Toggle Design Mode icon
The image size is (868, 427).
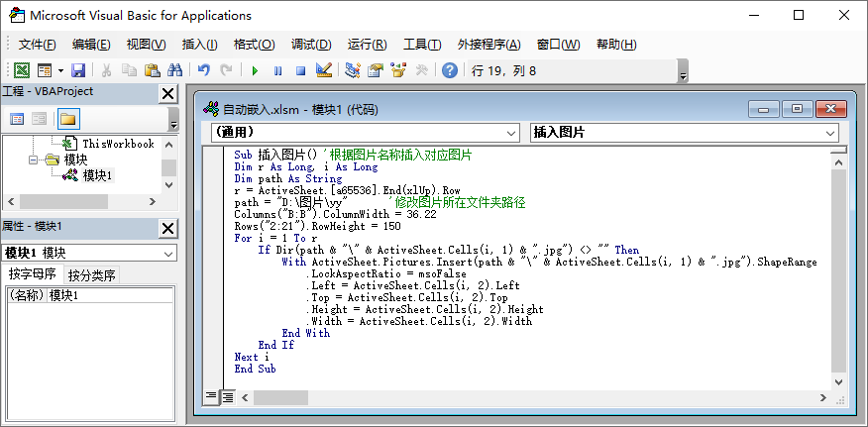(x=324, y=70)
